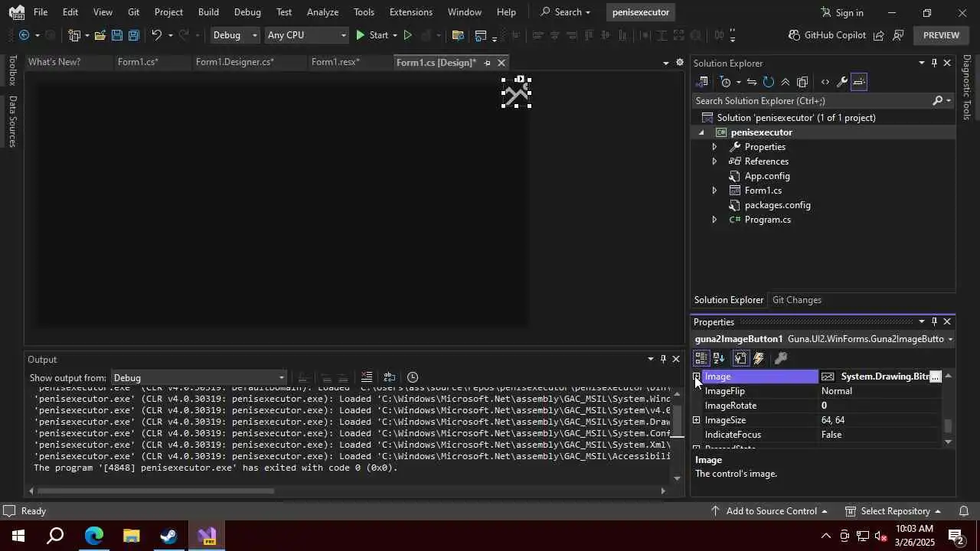Open the Analyze menu

(x=322, y=12)
